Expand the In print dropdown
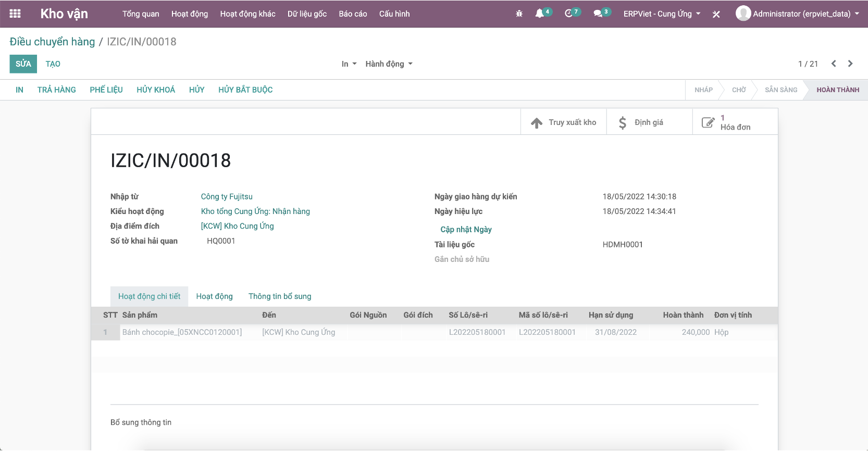The width and height of the screenshot is (868, 453). pyautogui.click(x=349, y=64)
